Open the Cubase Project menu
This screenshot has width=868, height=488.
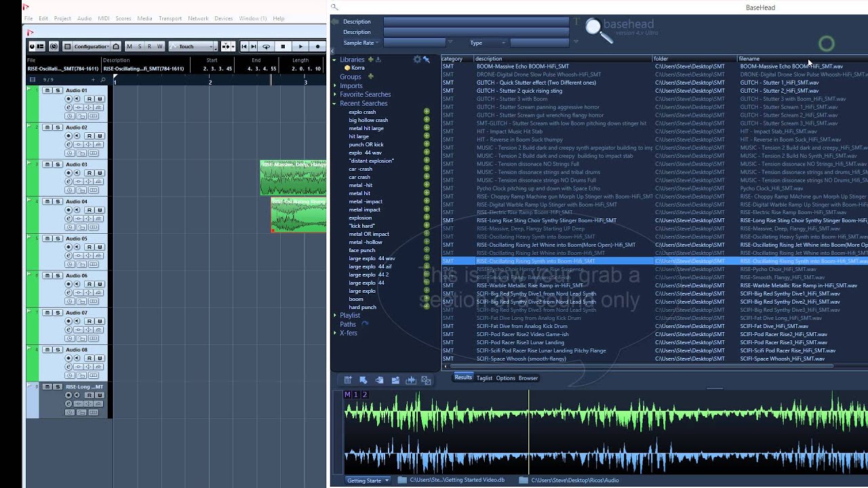[62, 18]
